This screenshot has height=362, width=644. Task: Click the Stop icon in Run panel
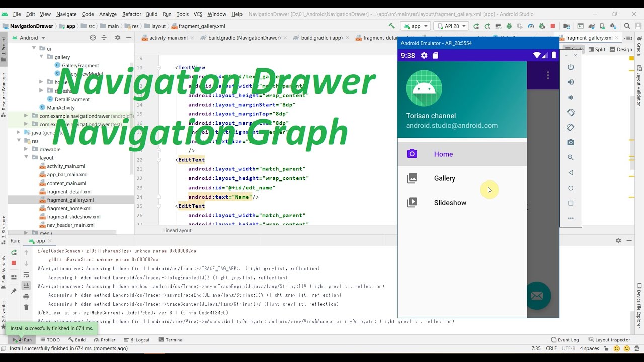14,263
